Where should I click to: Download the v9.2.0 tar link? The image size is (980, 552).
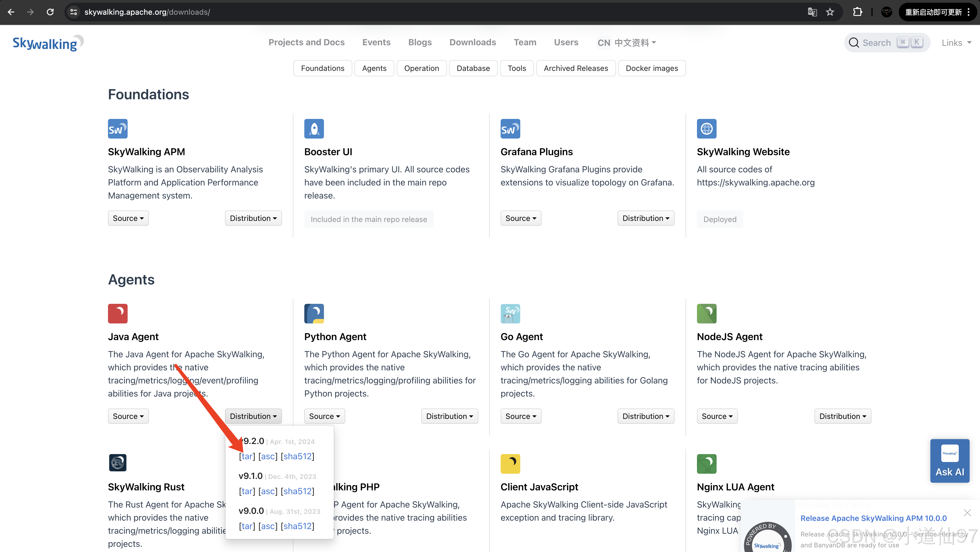click(x=247, y=456)
